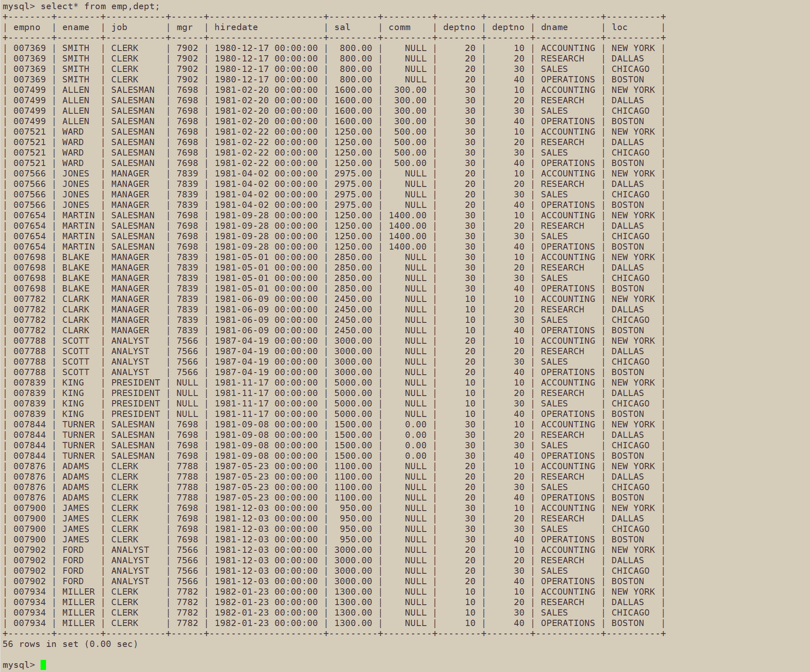Click the "loc" column header
The width and height of the screenshot is (810, 672).
[620, 27]
